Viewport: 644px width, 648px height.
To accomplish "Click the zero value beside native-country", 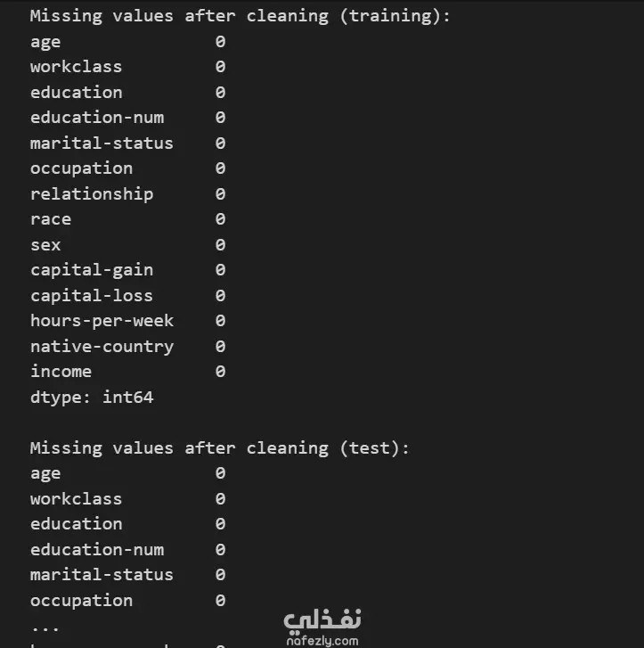I will tap(220, 347).
